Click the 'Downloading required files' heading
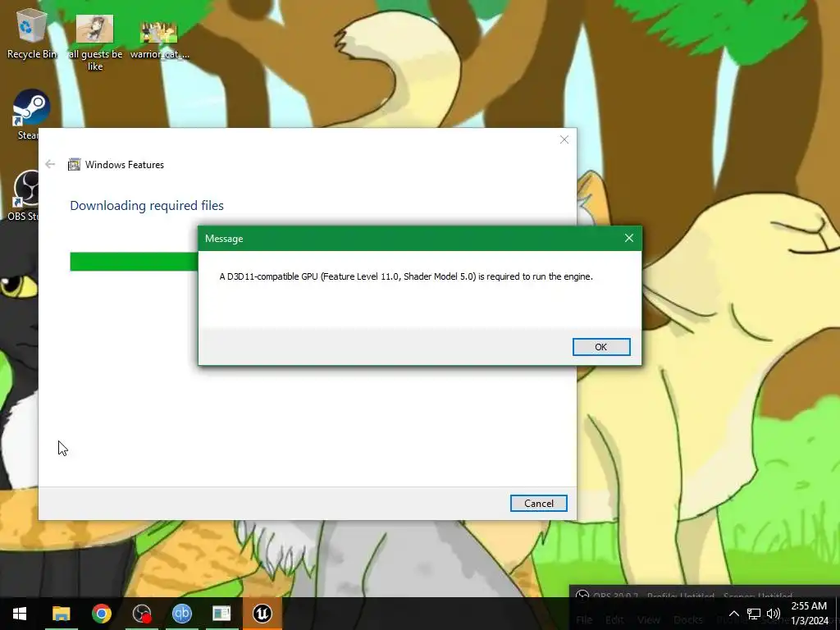The height and width of the screenshot is (630, 840). pyautogui.click(x=147, y=205)
